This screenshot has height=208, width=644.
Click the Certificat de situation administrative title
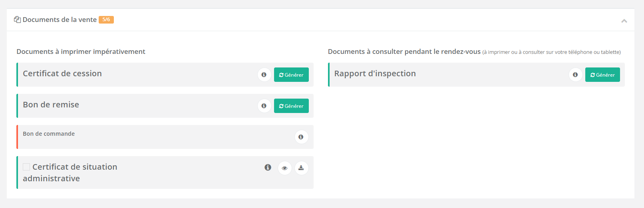point(70,172)
